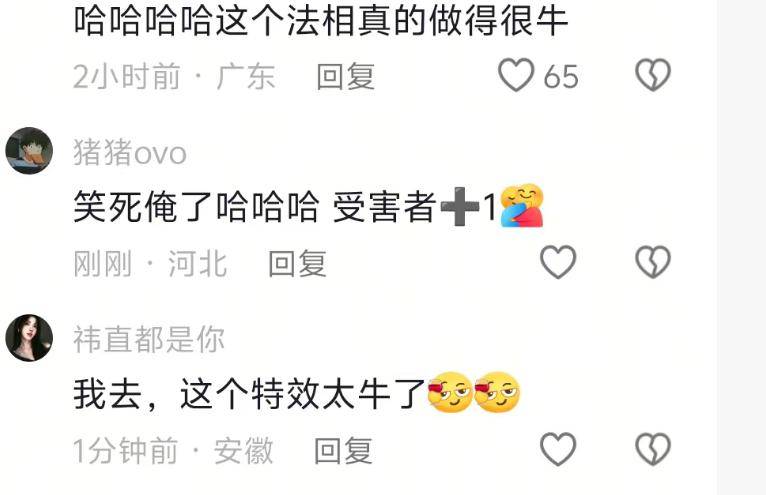
Task: Dislike 祎直都是你's comment with broken heart
Action: click(653, 449)
